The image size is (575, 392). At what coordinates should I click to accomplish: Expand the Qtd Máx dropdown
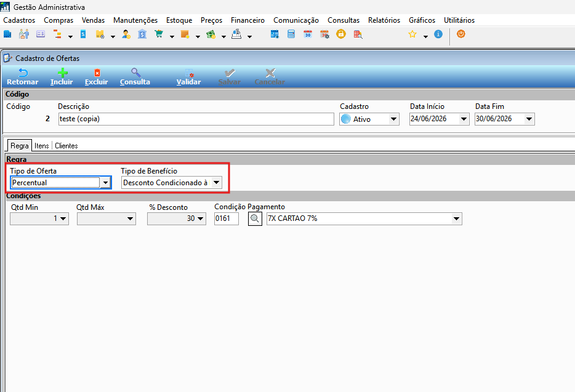coord(130,219)
